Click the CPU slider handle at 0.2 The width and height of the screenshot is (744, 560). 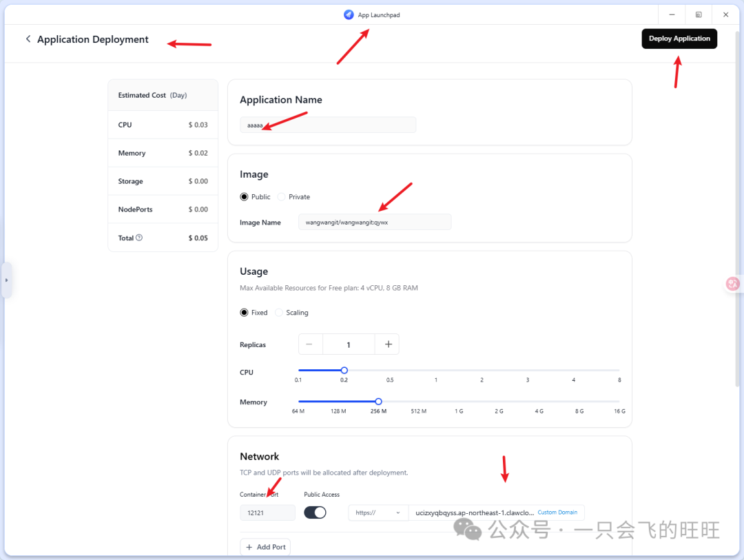coord(344,371)
